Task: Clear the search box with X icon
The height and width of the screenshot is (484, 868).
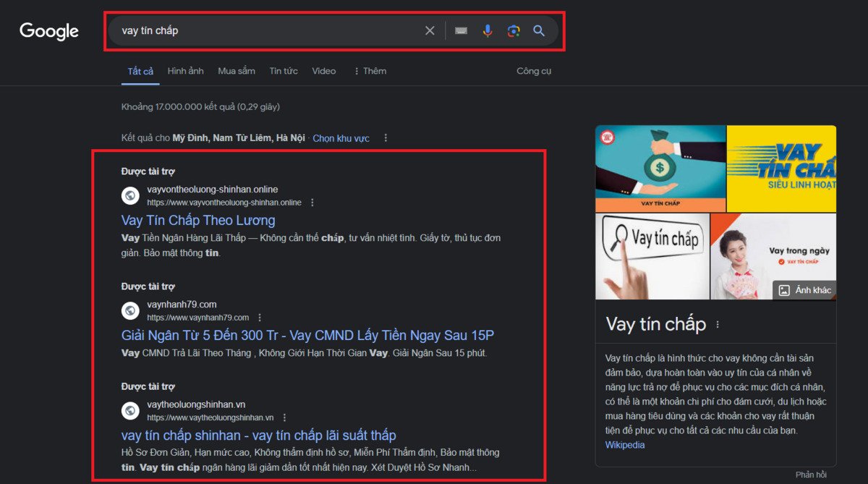Action: (430, 30)
